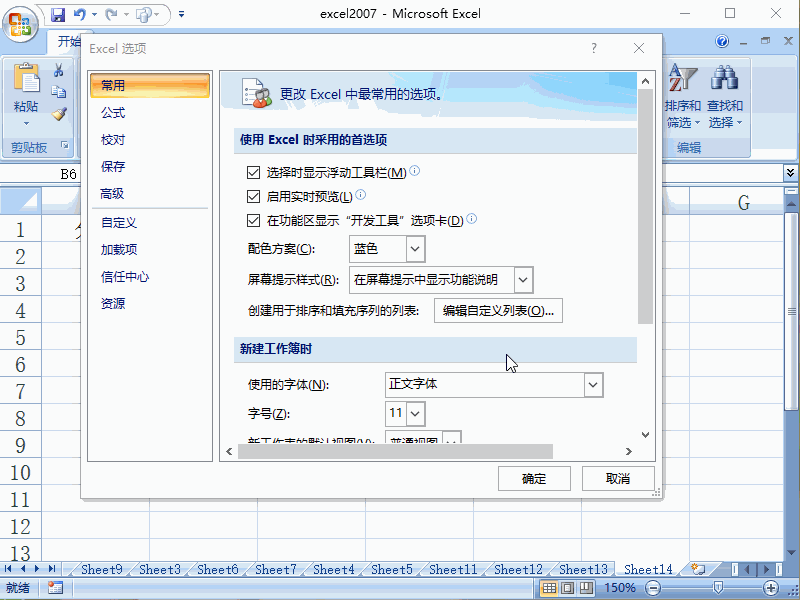Click info icon beside 浮动工具栏 option
This screenshot has width=800, height=600.
tap(415, 170)
